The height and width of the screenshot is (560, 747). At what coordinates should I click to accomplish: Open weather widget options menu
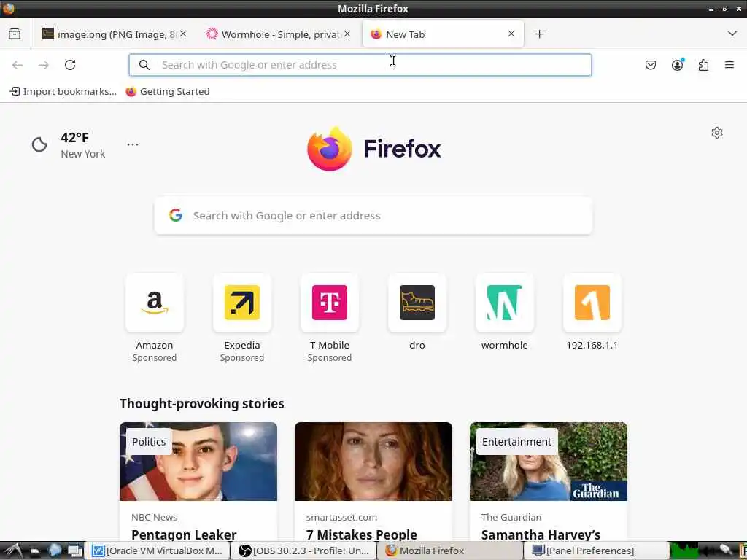click(x=133, y=144)
